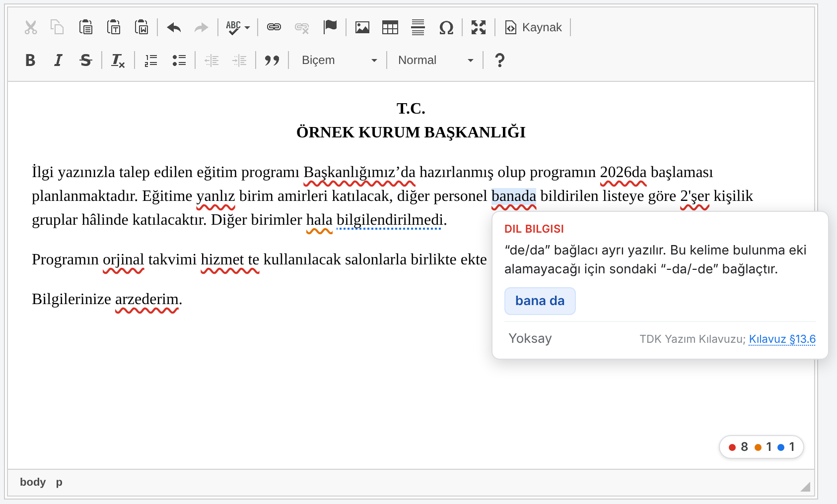Image resolution: width=837 pixels, height=504 pixels.
Task: Click the Paste clipboard icon
Action: (x=86, y=27)
